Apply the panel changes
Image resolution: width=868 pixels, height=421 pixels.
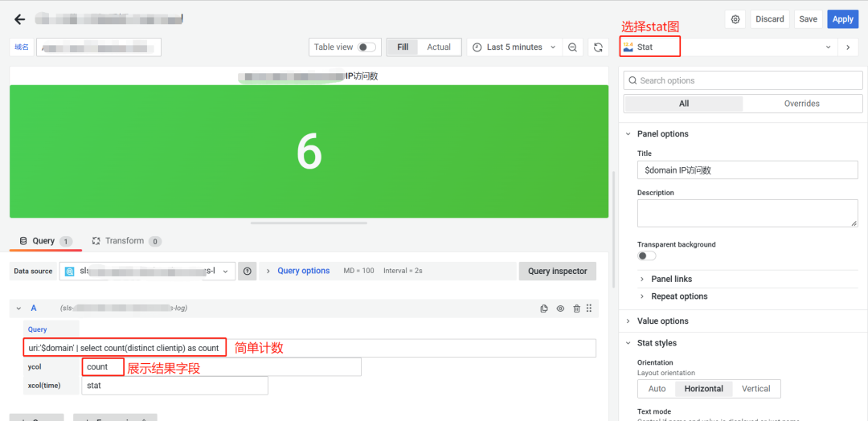click(x=842, y=19)
